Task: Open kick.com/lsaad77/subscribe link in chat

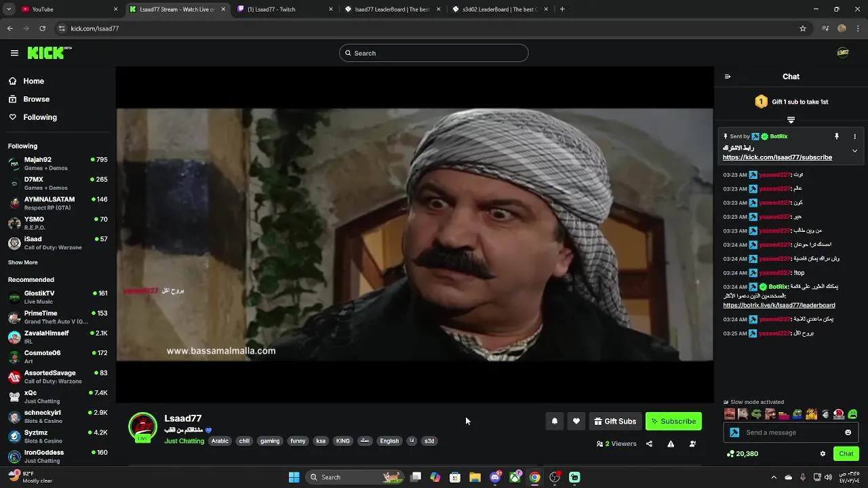Action: (777, 157)
